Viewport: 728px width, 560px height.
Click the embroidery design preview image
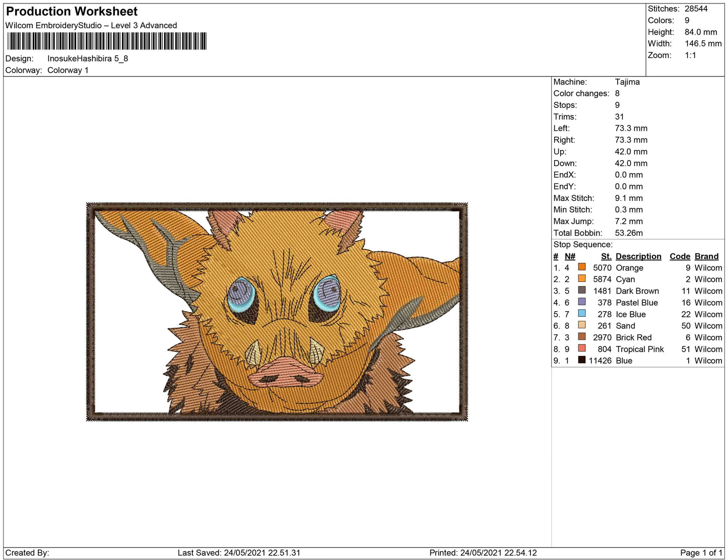(x=277, y=312)
